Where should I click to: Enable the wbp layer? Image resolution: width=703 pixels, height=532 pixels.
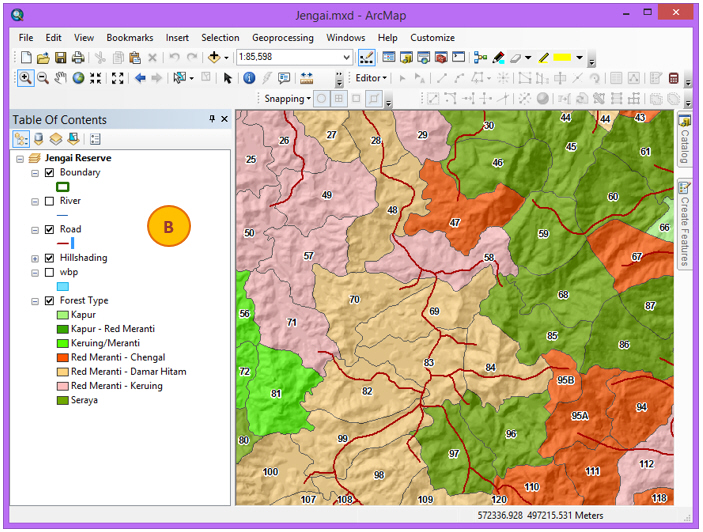[50, 272]
